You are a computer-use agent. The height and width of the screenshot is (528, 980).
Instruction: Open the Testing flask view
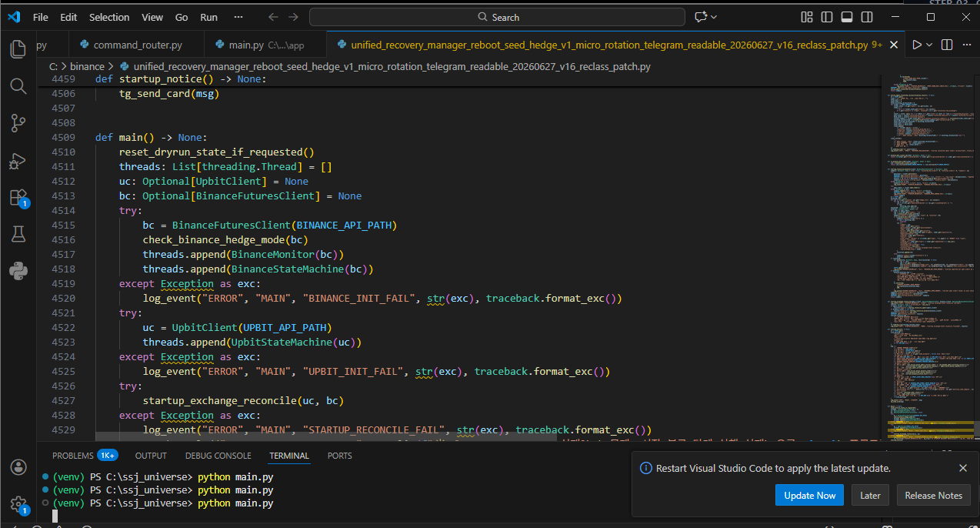pyautogui.click(x=18, y=234)
